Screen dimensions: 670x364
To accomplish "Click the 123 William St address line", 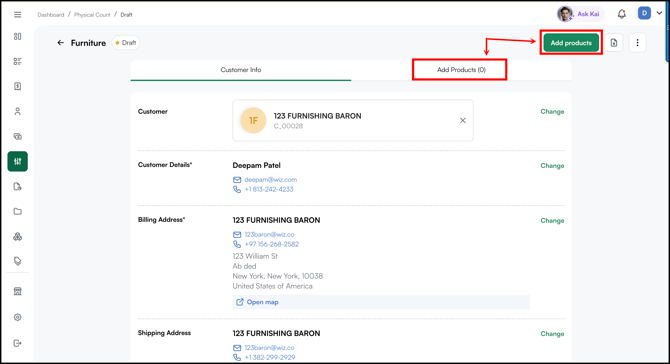I will 255,256.
